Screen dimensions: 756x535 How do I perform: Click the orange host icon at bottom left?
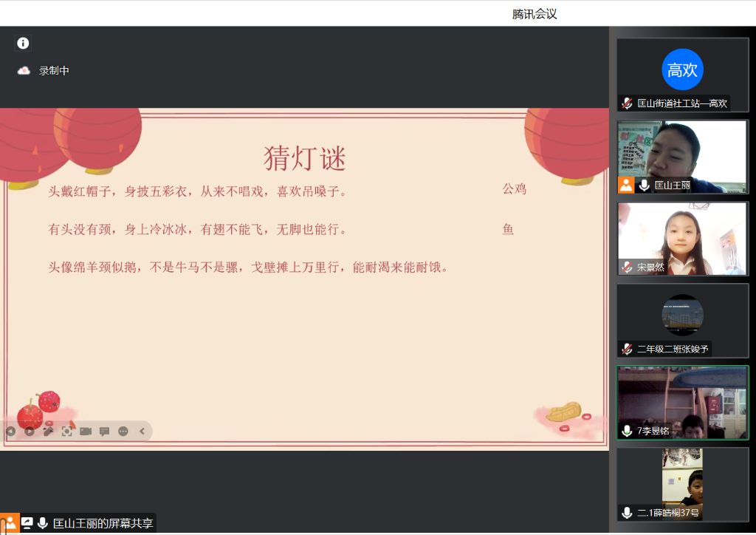pyautogui.click(x=10, y=523)
